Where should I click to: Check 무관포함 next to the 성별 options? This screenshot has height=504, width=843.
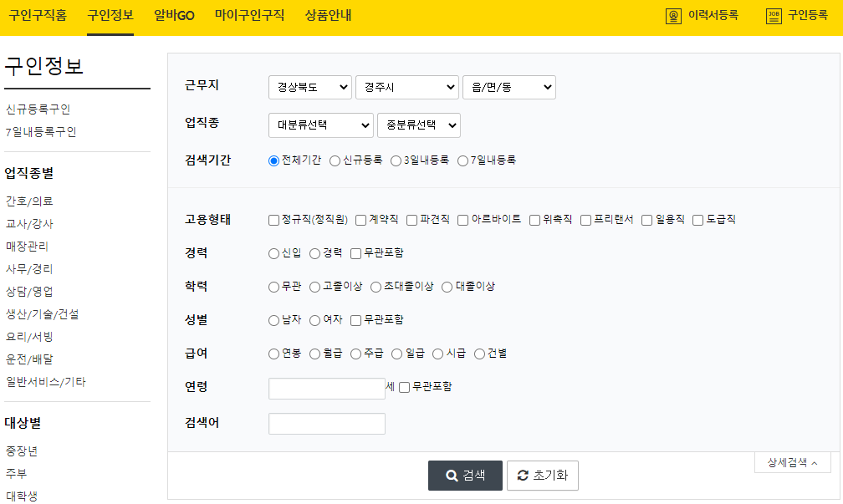point(354,319)
